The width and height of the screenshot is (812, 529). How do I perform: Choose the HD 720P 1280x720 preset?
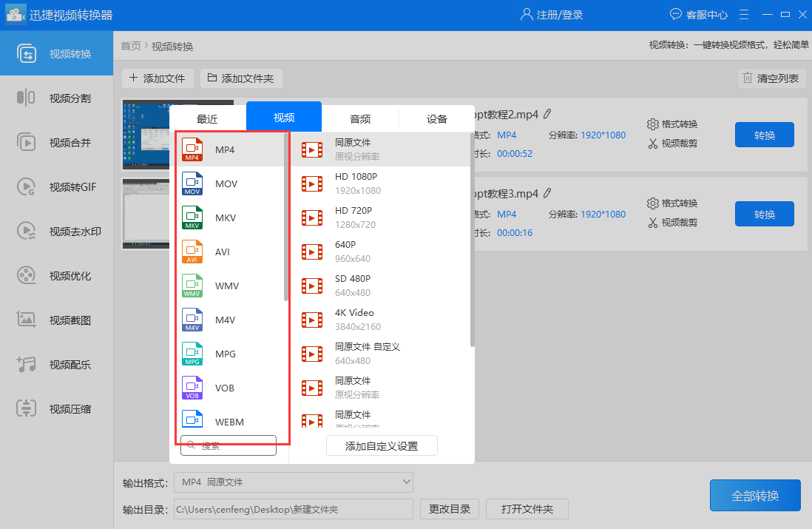tap(381, 218)
